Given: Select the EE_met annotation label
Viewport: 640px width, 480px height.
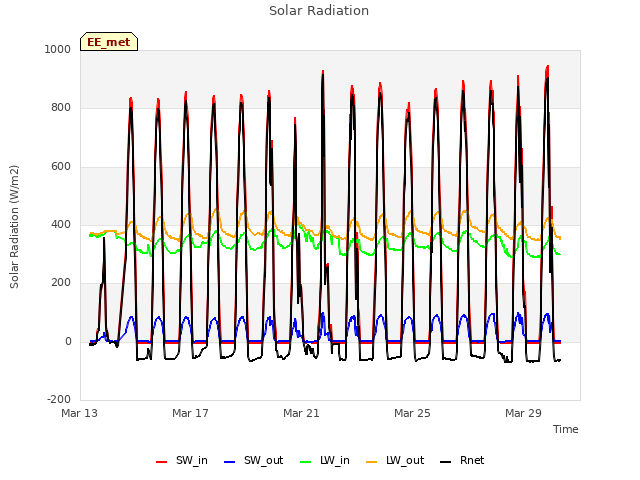Looking at the screenshot, I should (109, 42).
